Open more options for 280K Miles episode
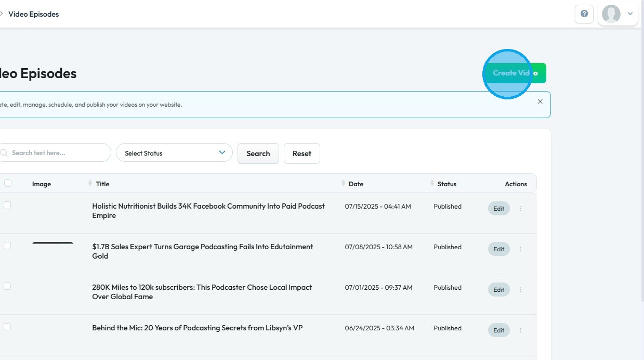The image size is (644, 360). [521, 290]
